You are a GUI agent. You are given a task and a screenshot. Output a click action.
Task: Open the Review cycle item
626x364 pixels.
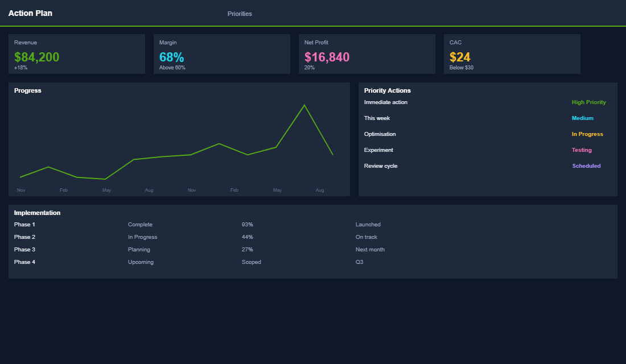[381, 166]
